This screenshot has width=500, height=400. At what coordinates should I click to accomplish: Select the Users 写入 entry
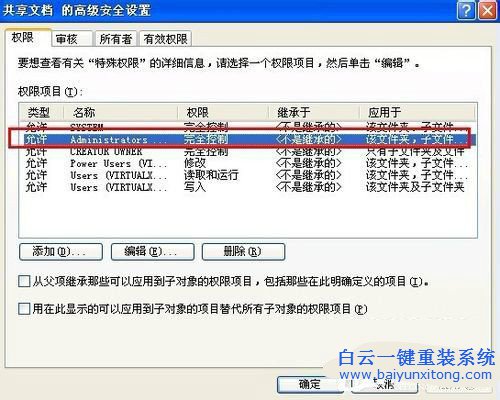248,187
